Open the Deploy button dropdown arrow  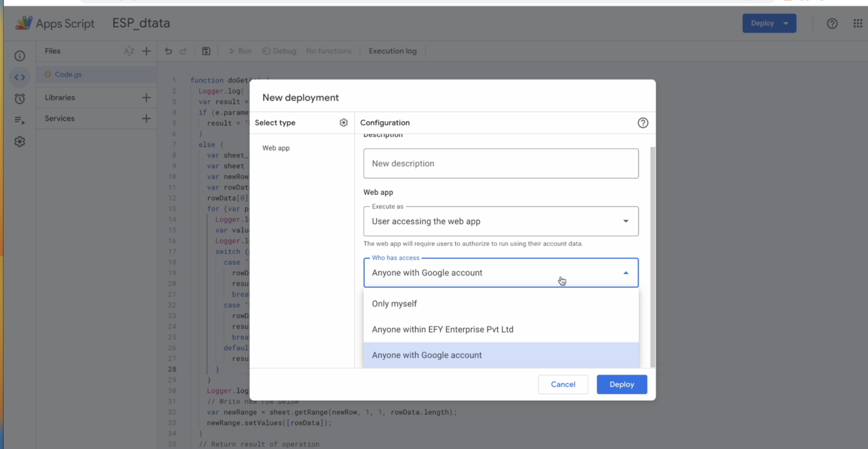pyautogui.click(x=786, y=23)
